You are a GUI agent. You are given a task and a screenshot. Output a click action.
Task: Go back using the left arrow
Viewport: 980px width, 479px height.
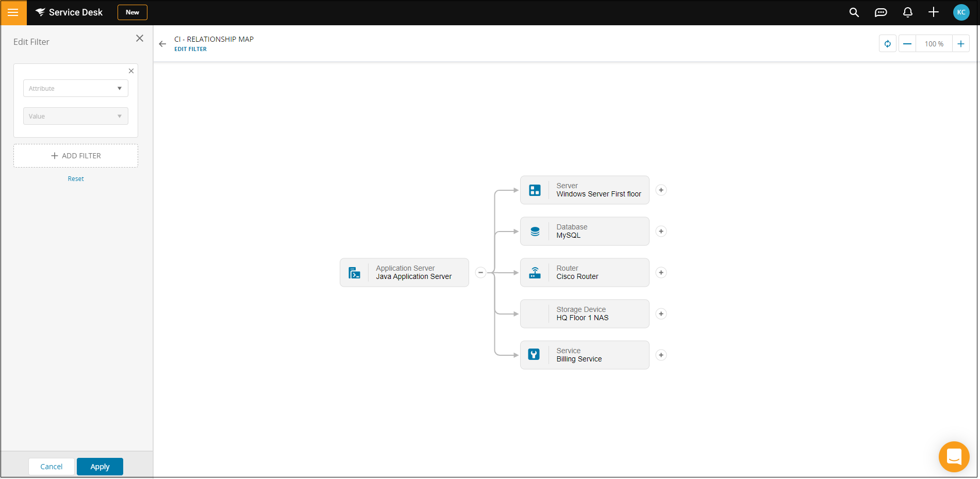click(x=162, y=44)
